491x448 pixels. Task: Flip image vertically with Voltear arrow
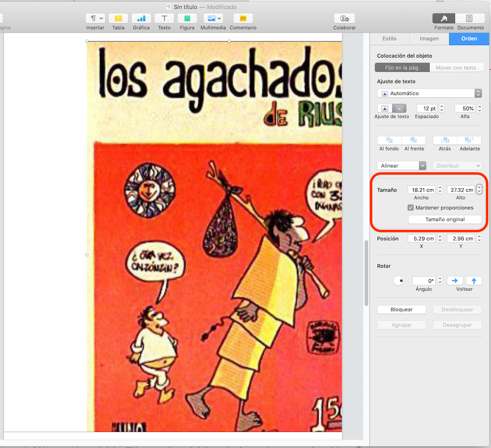(x=474, y=281)
